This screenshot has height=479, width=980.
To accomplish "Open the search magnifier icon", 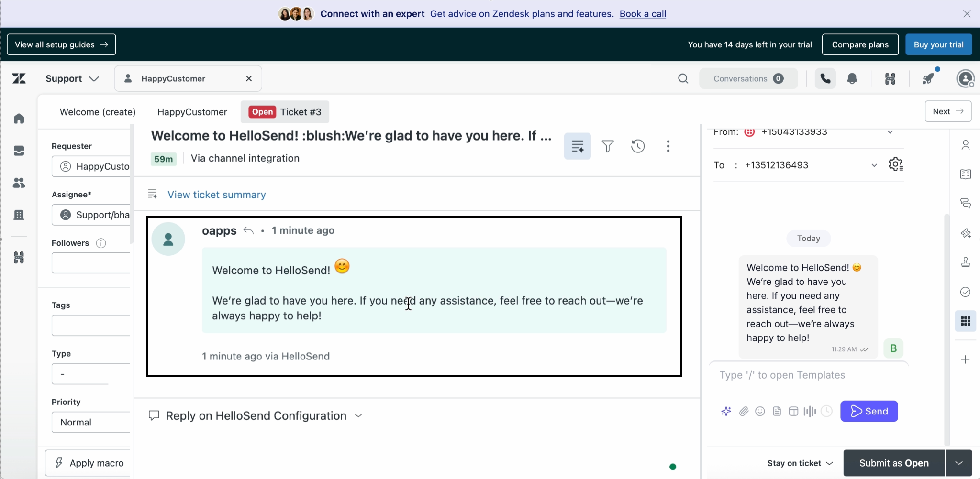I will 683,78.
